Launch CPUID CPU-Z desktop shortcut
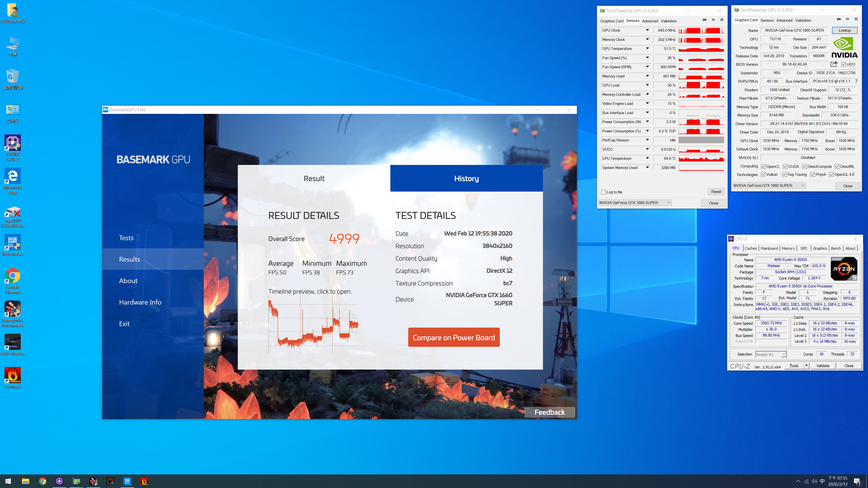The height and width of the screenshot is (488, 868). tap(12, 148)
